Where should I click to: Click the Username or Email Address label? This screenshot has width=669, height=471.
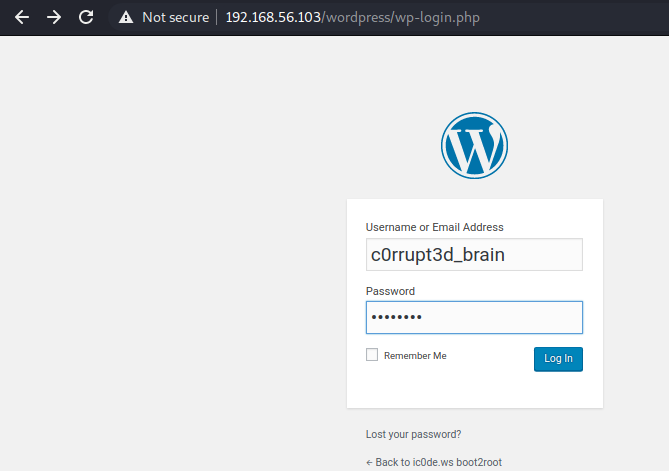[x=435, y=227]
